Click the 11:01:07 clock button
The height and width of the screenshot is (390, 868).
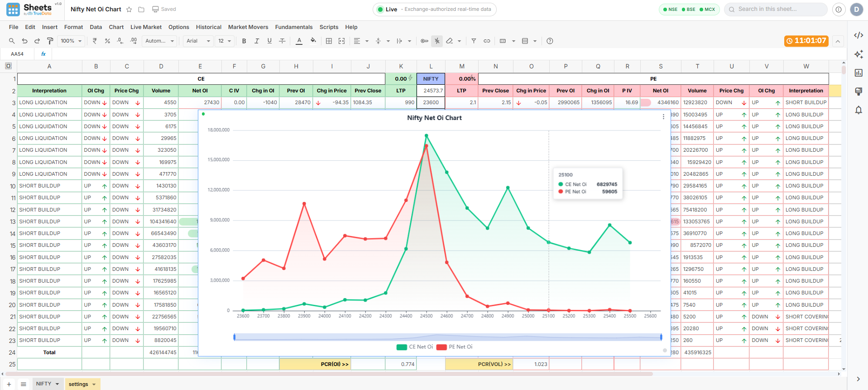click(806, 41)
